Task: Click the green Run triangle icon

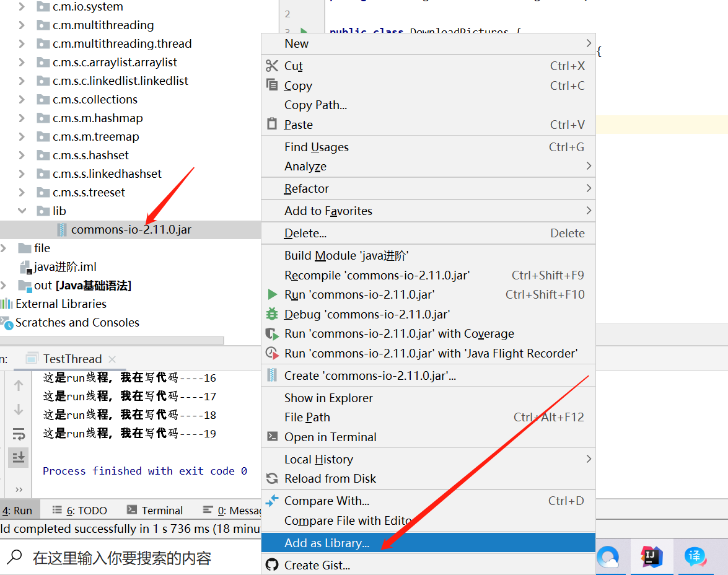Action: [273, 294]
